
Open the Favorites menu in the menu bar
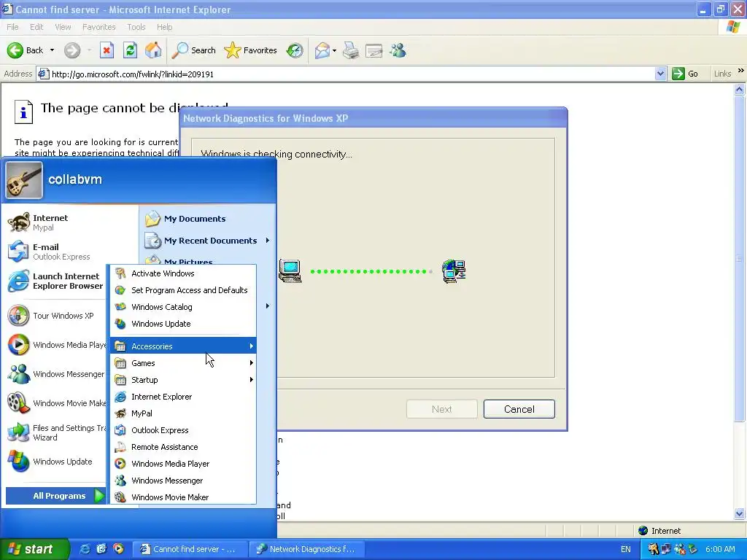[98, 27]
